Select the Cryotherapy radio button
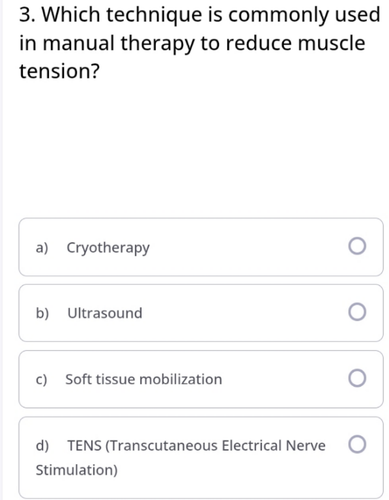The height and width of the screenshot is (500, 389). 357,246
